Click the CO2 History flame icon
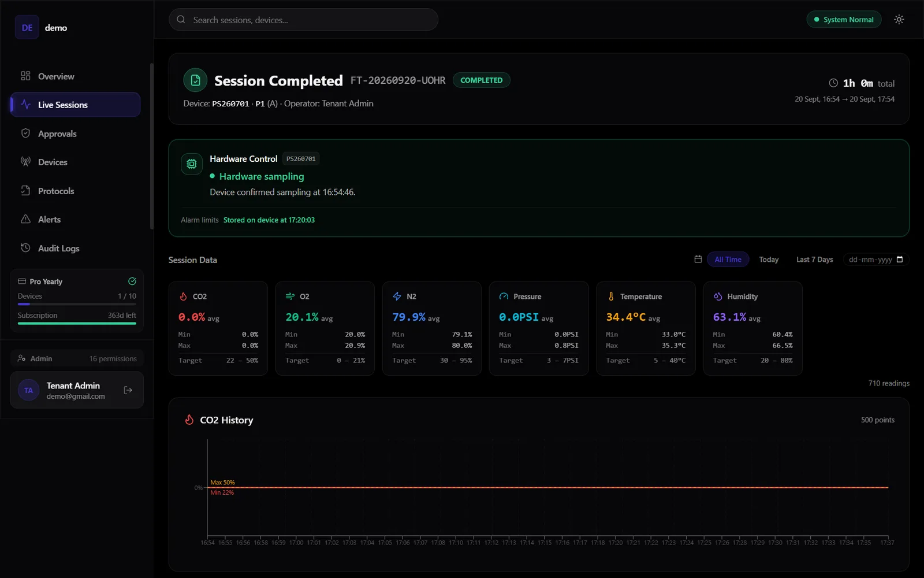924x578 pixels. [189, 420]
